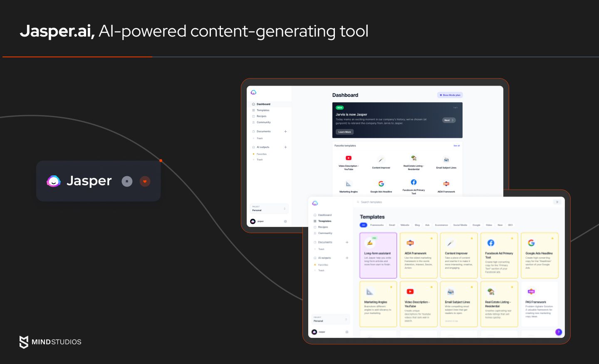Filter templates by Video

coord(489,225)
